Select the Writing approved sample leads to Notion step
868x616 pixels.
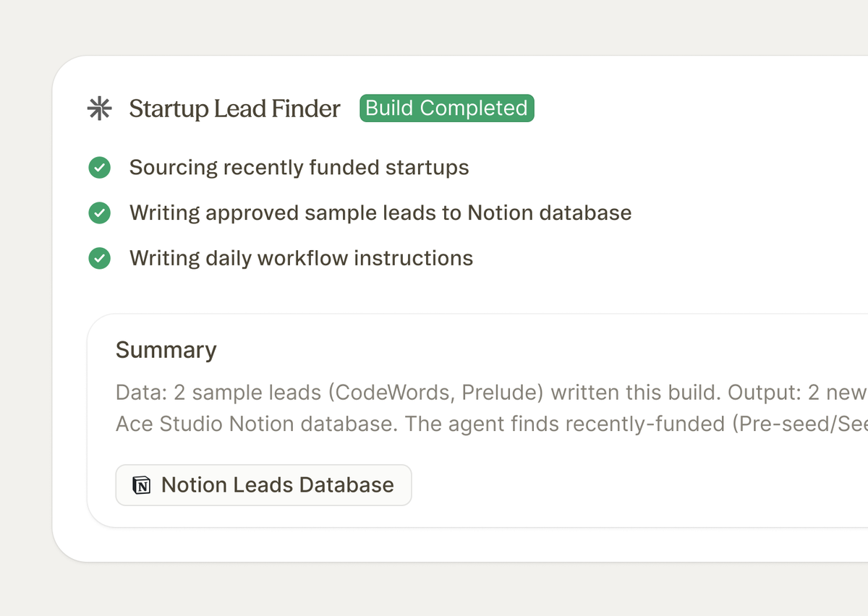tap(380, 213)
